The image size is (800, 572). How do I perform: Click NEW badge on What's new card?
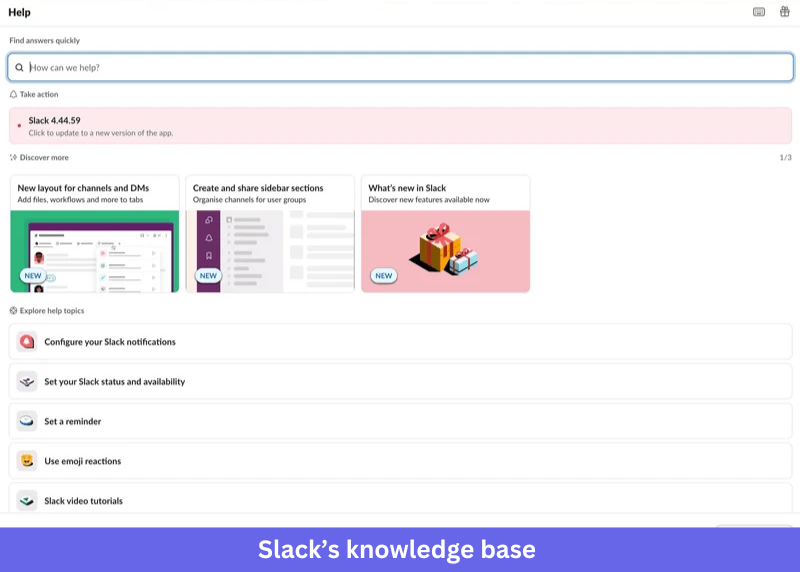click(x=384, y=276)
